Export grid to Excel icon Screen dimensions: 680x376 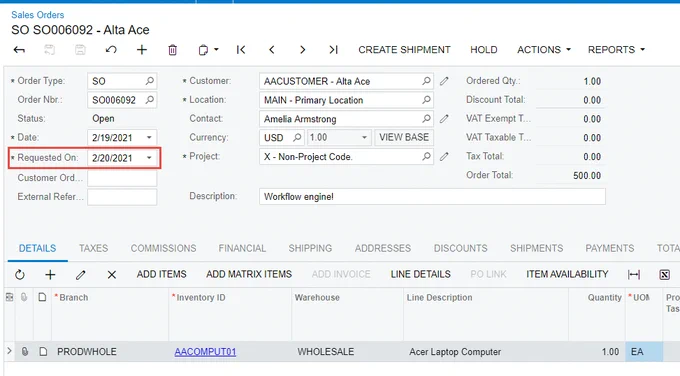tap(664, 275)
